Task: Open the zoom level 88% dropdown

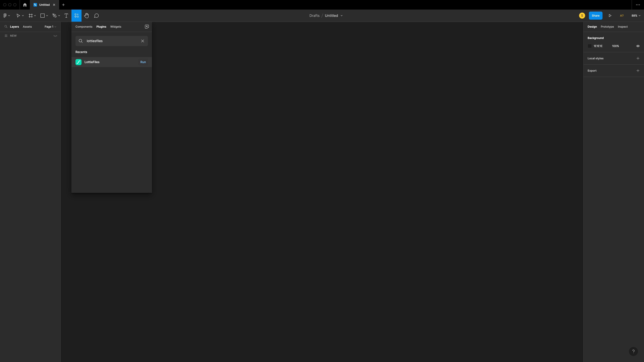Action: (x=635, y=15)
